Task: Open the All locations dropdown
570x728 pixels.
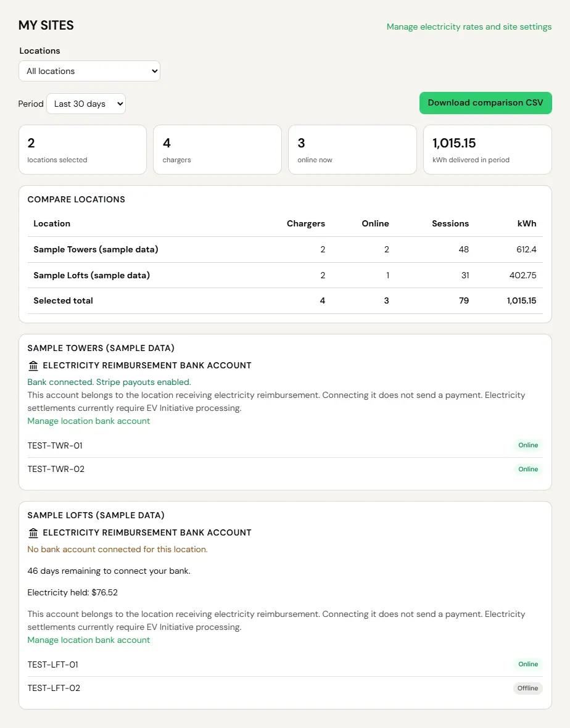Action: 89,71
